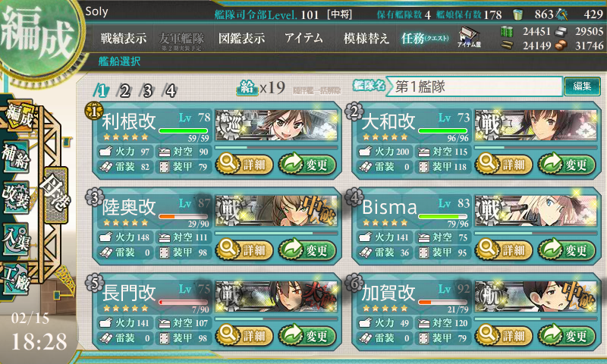
Task: Click 詳細 button for 利根改
Action: pos(244,165)
